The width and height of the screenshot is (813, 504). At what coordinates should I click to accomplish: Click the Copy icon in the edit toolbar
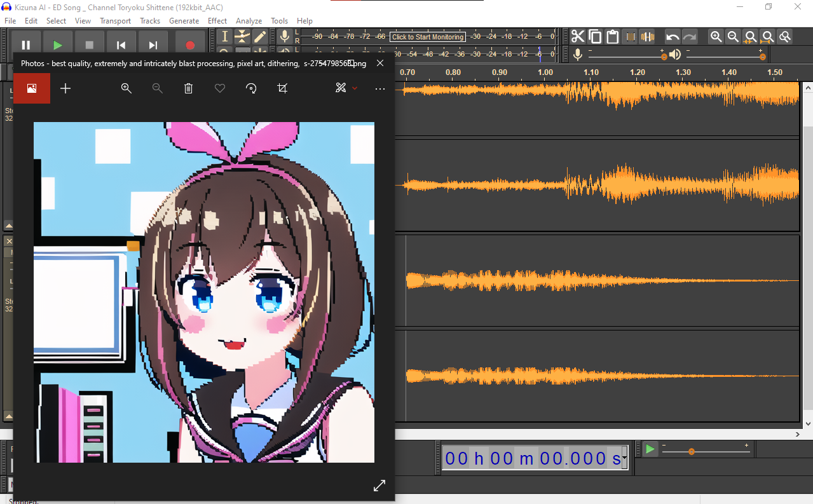click(x=595, y=36)
